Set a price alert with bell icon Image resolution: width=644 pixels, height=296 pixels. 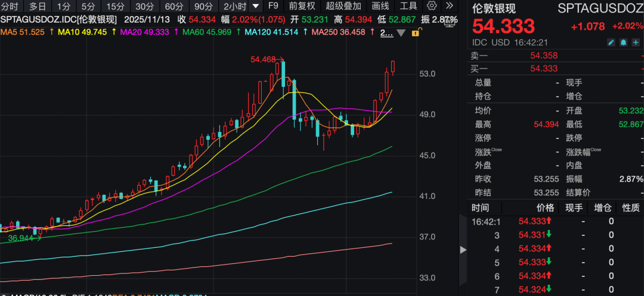[x=623, y=42]
